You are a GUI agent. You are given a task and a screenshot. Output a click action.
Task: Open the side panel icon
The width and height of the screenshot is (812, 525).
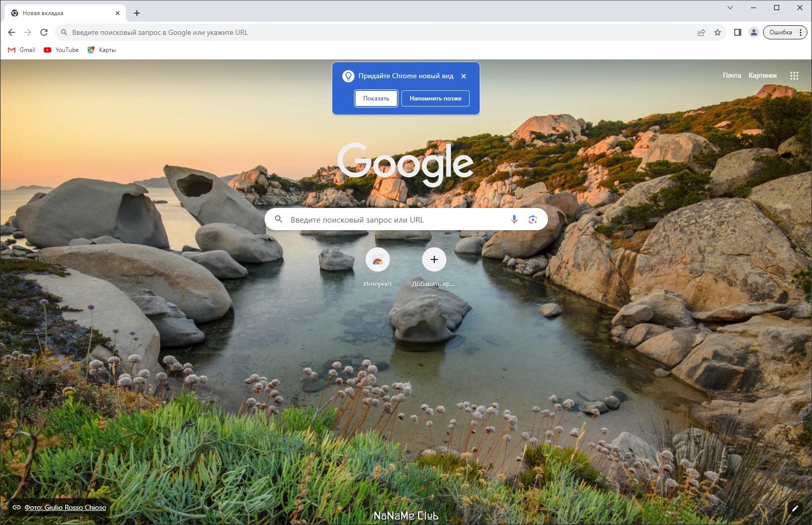tap(738, 32)
